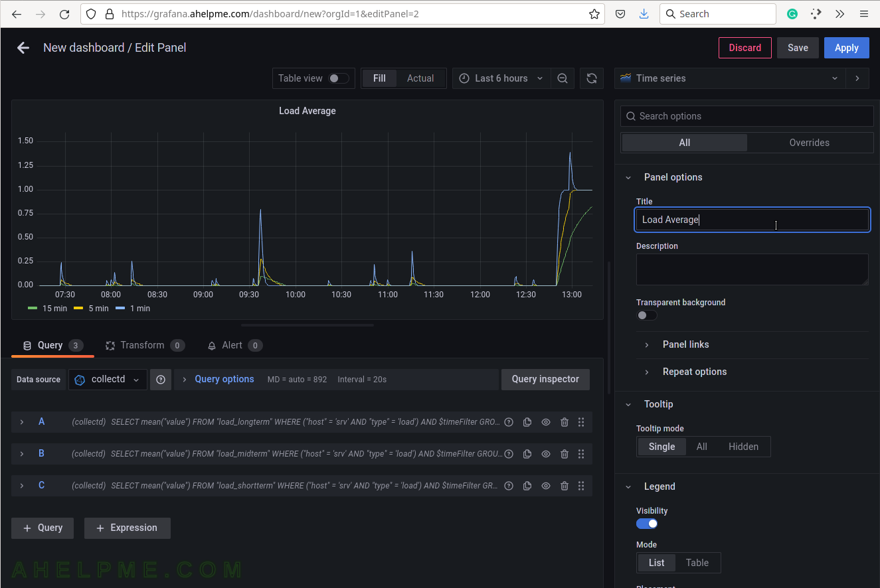The height and width of the screenshot is (588, 880).
Task: Click help icon on query C row
Action: click(509, 486)
